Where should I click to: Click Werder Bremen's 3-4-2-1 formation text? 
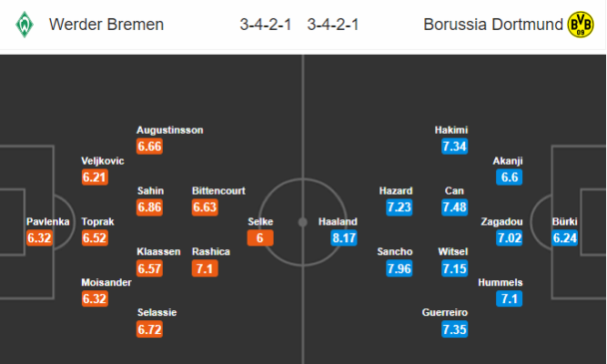pyautogui.click(x=266, y=24)
